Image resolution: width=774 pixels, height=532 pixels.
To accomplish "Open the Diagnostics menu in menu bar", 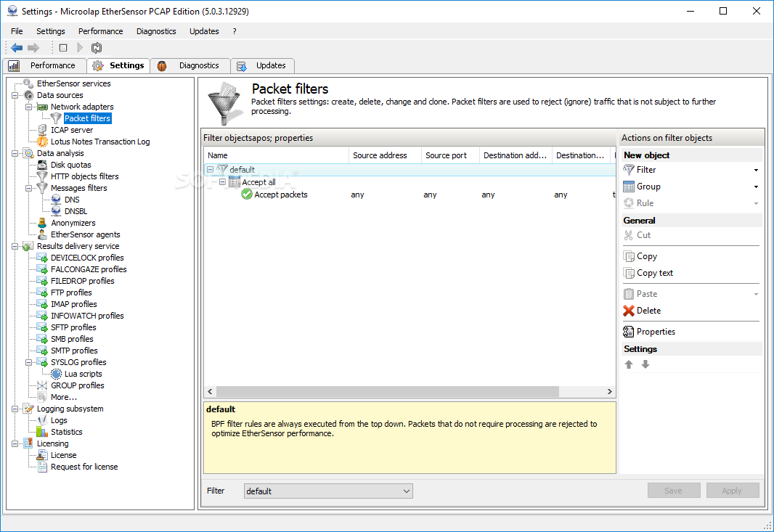I will click(x=156, y=31).
